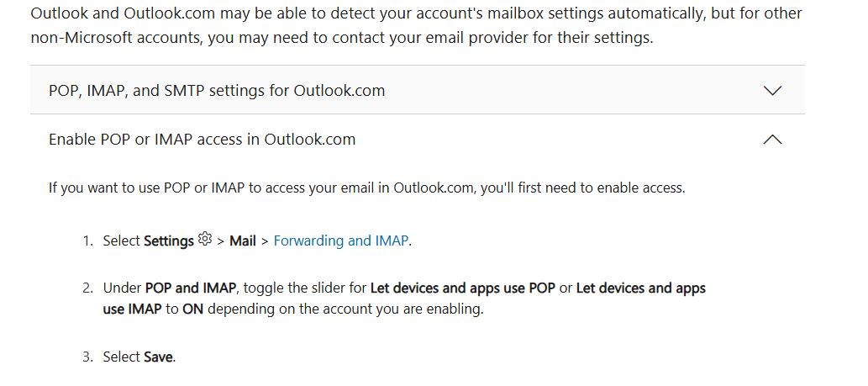
Task: Collapse the Enable POP or IMAP access chevron
Action: pyautogui.click(x=772, y=140)
